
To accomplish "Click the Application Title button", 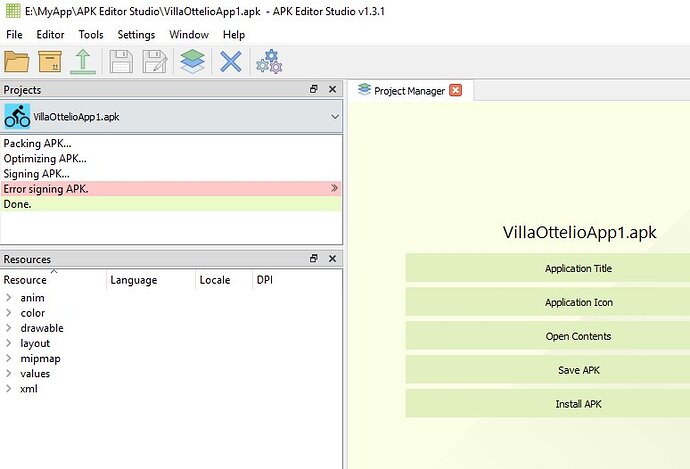I will point(547,268).
